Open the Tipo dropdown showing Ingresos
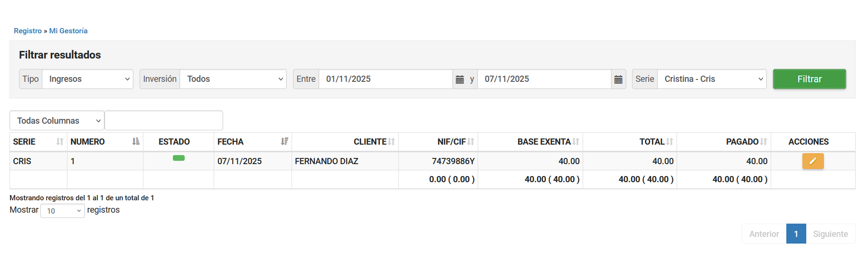 click(88, 79)
